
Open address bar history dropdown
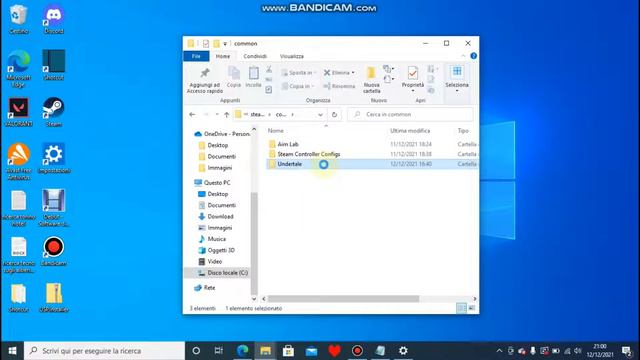tap(320, 115)
